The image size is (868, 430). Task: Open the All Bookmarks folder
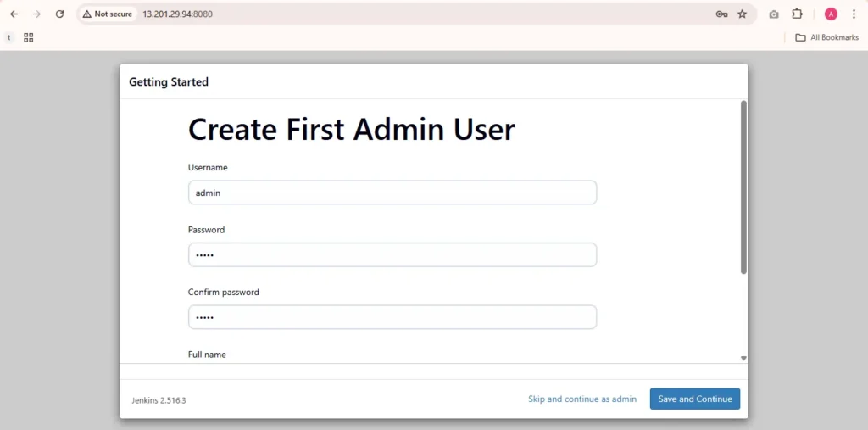pyautogui.click(x=826, y=37)
